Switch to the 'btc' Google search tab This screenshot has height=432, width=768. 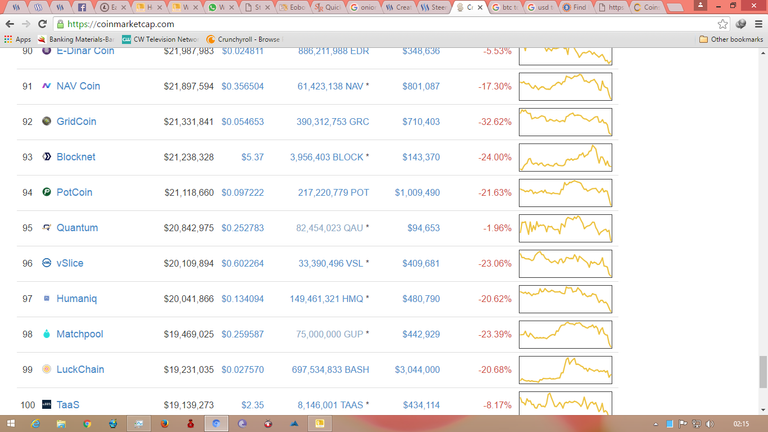tap(504, 7)
